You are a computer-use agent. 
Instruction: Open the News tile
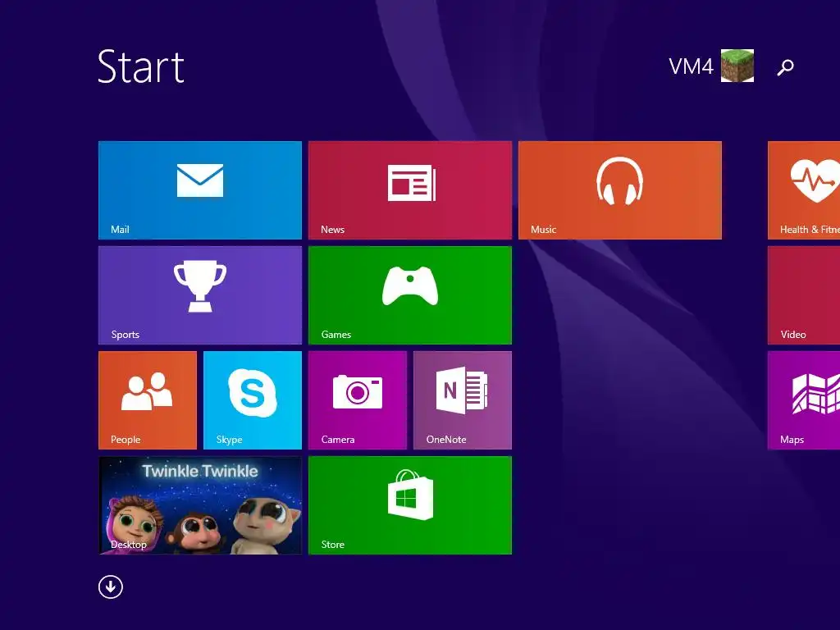(410, 190)
